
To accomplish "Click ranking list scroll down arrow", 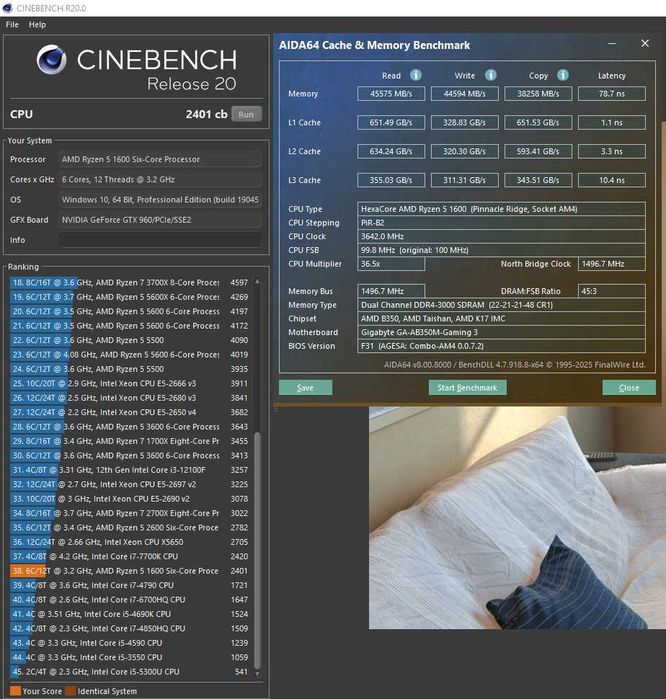I will (257, 673).
